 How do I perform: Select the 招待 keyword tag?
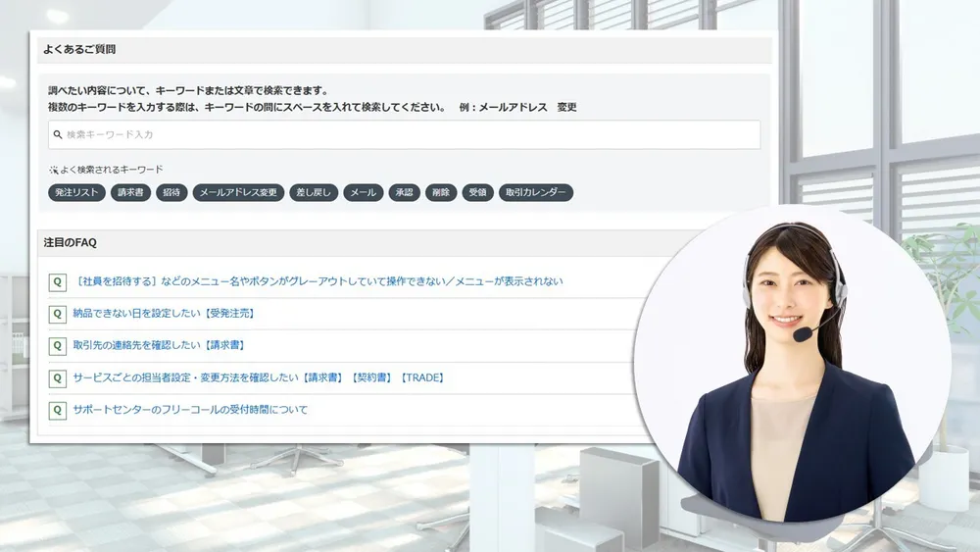[171, 192]
